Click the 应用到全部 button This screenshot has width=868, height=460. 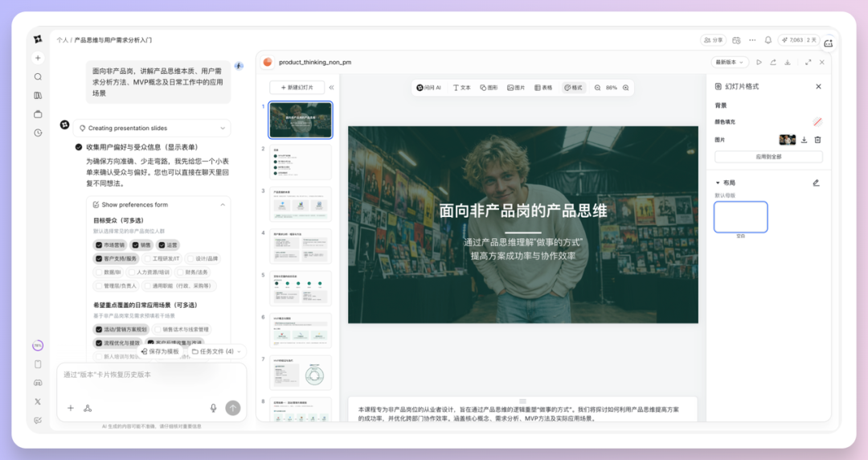768,157
